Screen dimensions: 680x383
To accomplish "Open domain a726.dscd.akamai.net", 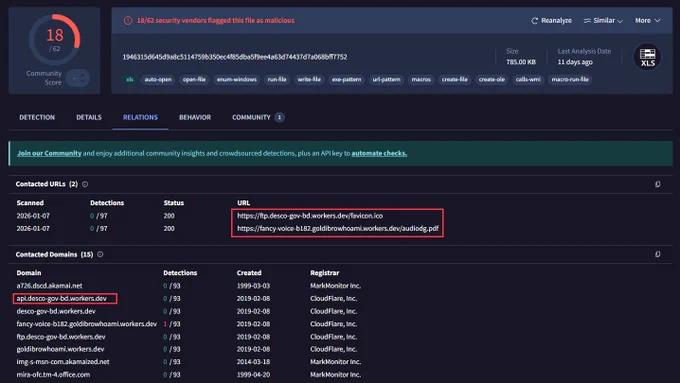I will tap(49, 285).
